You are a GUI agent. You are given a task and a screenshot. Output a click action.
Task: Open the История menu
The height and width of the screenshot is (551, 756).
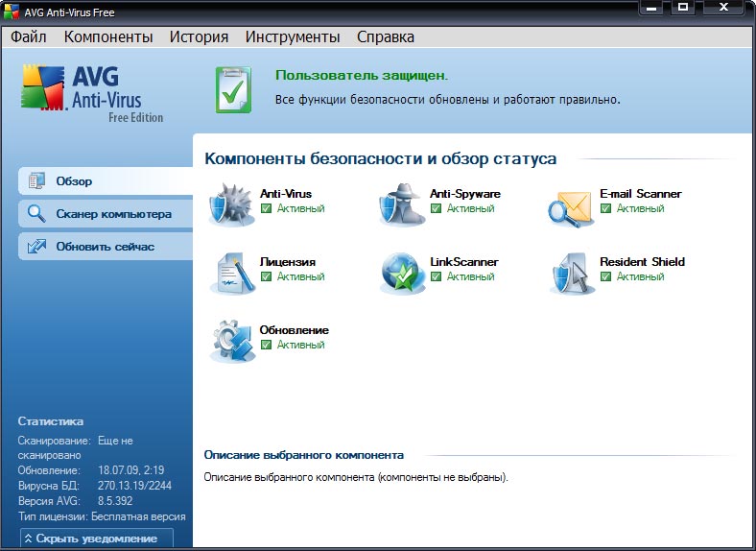point(199,37)
